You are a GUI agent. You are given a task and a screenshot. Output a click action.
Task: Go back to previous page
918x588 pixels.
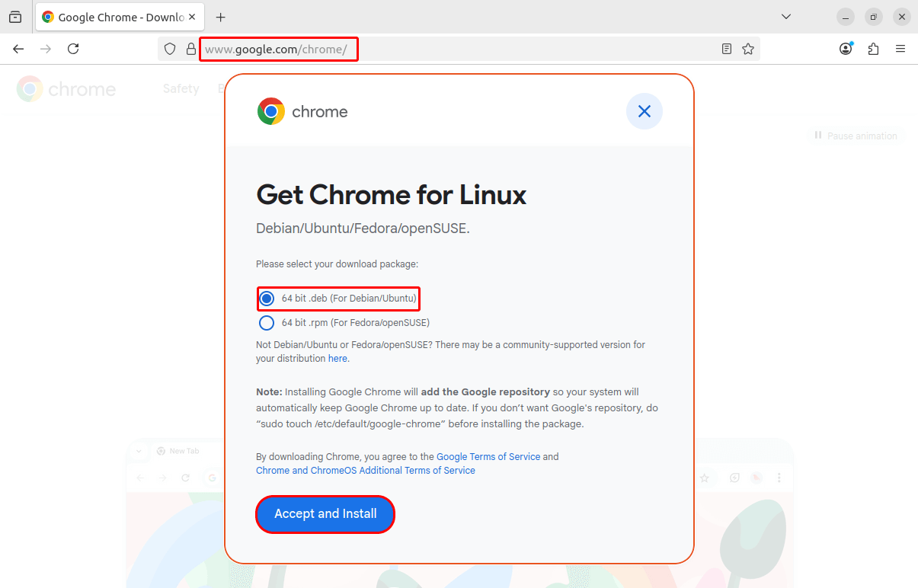pyautogui.click(x=18, y=49)
